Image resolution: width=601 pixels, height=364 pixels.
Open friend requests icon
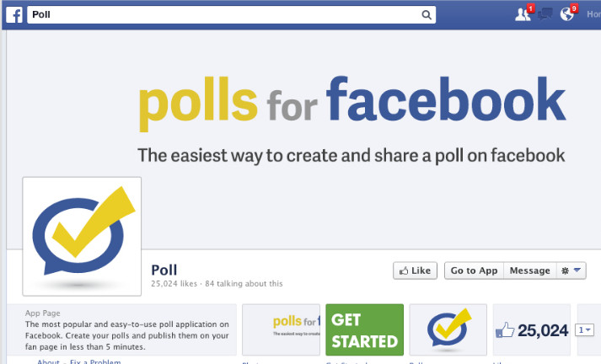523,14
